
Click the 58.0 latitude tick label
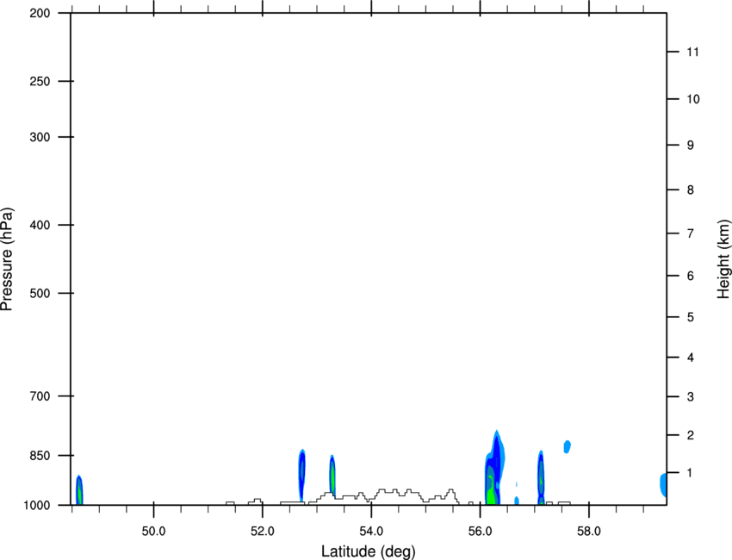tap(589, 532)
